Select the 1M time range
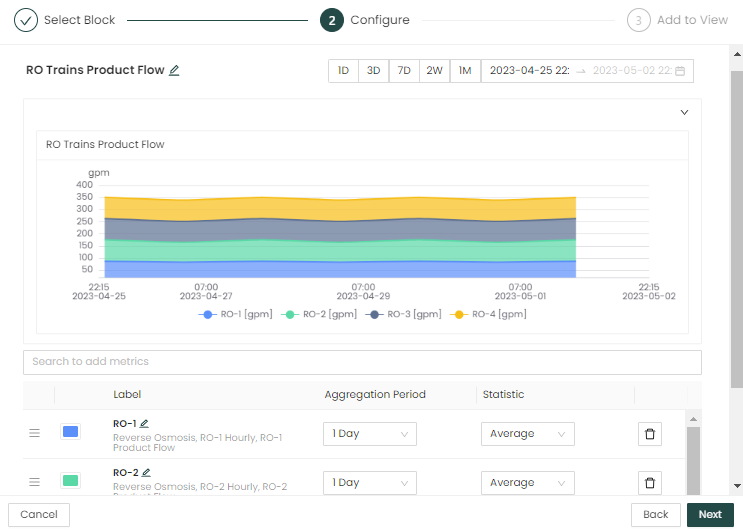Image resolution: width=743 pixels, height=530 pixels. pos(465,71)
